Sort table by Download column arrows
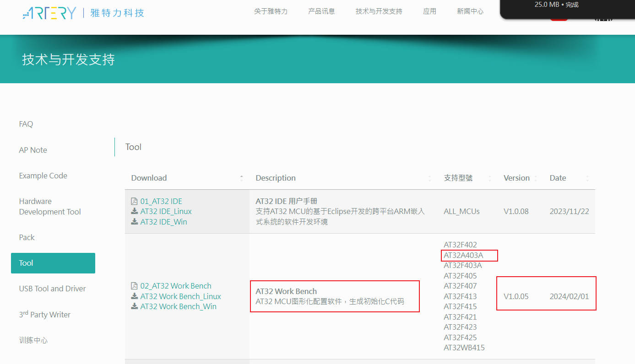The width and height of the screenshot is (635, 364). 241,178
